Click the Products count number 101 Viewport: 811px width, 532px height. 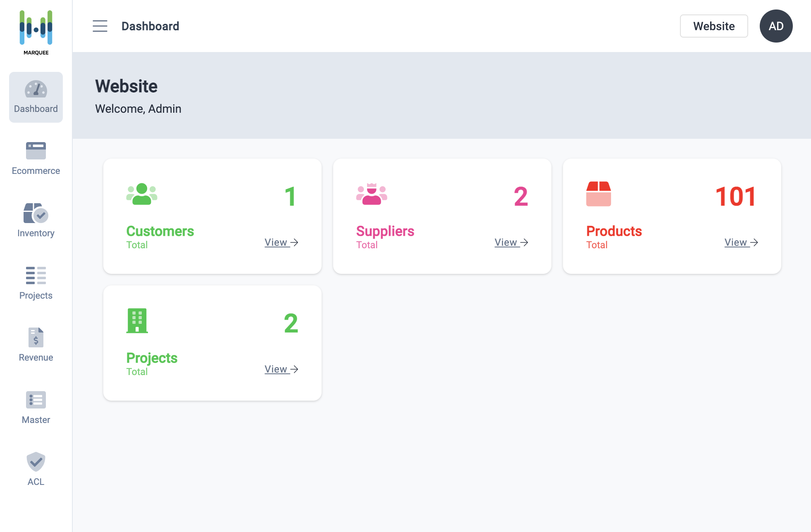pyautogui.click(x=736, y=197)
